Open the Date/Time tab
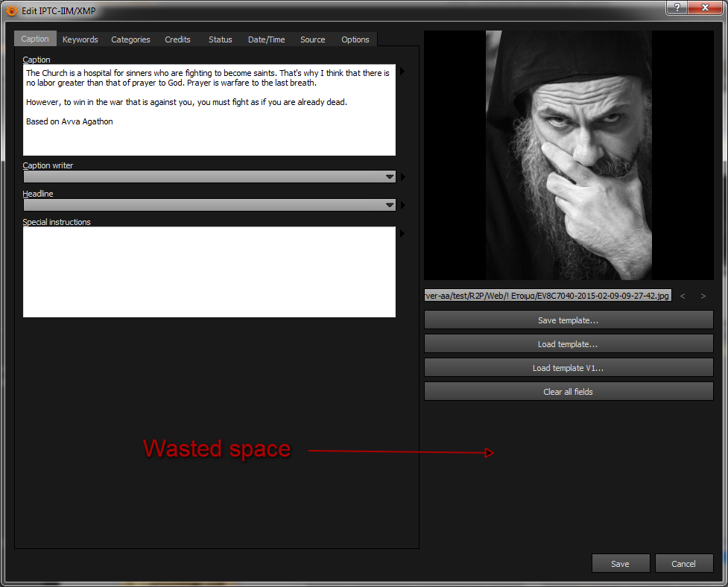 (x=267, y=39)
